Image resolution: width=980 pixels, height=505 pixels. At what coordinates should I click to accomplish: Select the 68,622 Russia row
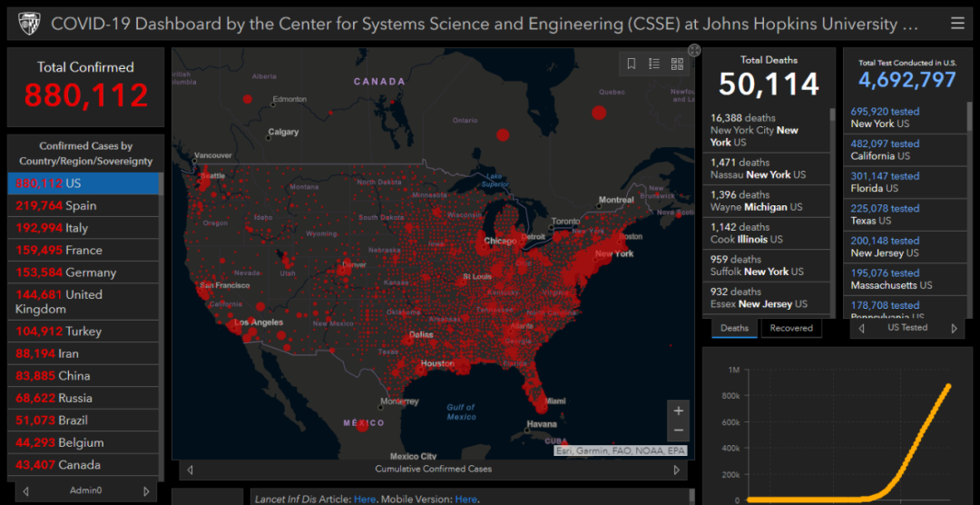83,398
